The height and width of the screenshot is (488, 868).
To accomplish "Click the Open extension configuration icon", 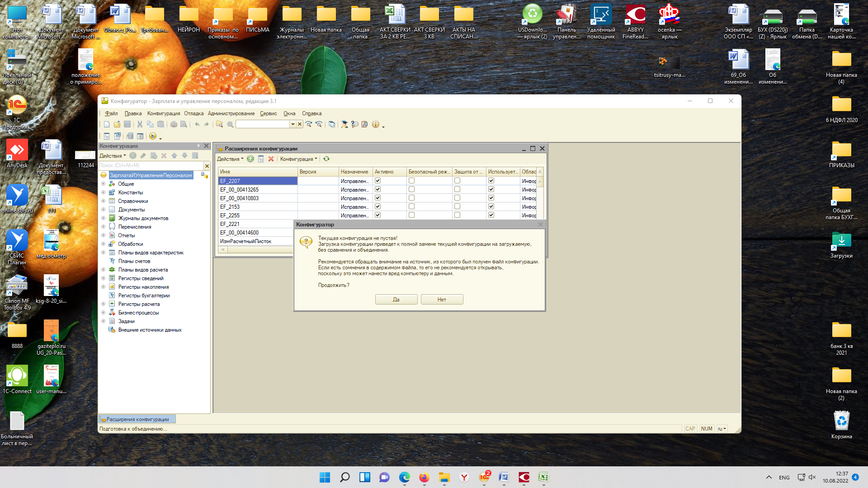I will (261, 159).
